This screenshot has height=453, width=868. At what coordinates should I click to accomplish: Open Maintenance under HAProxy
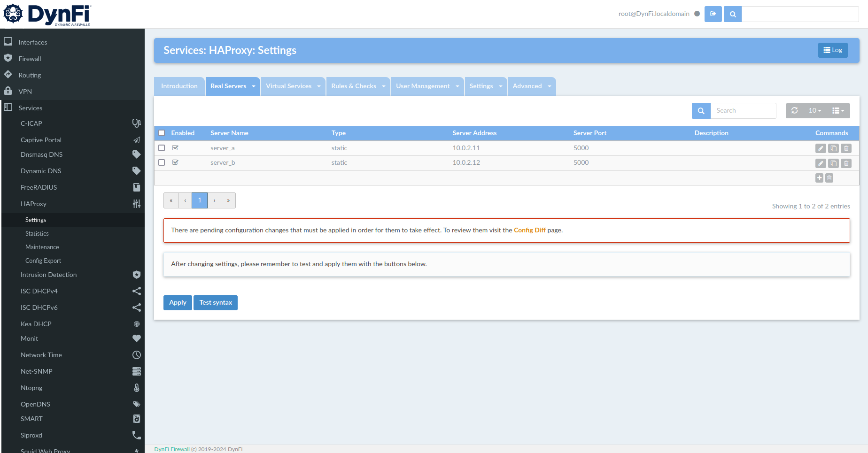42,247
